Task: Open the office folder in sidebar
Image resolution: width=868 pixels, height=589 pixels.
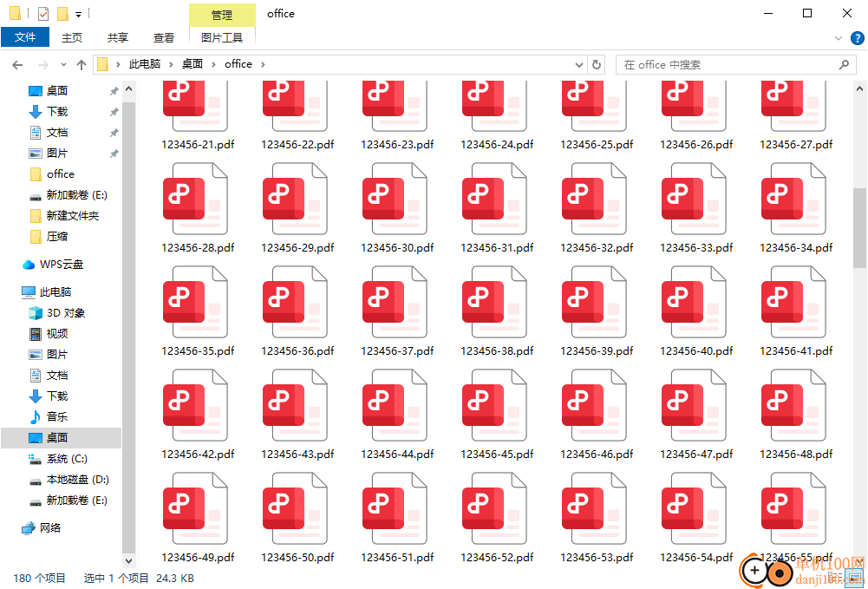Action: (x=61, y=173)
